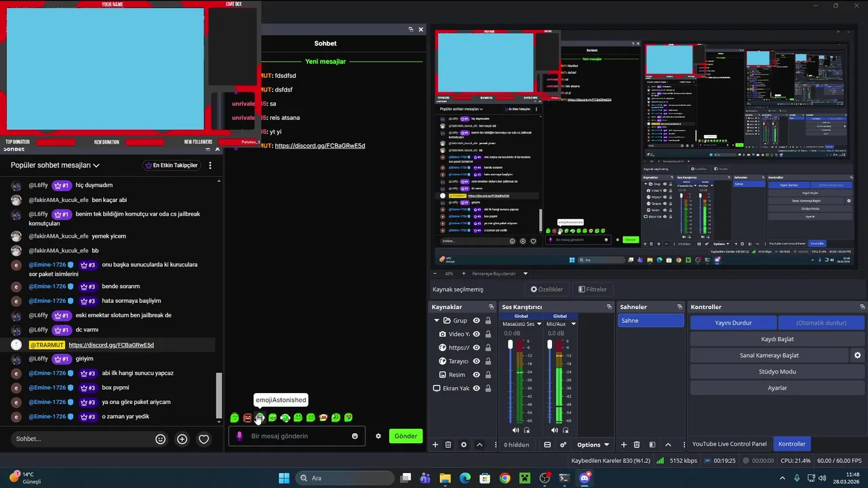868x488 pixels.
Task: Select emojiAstonished emote
Action: [x=260, y=418]
